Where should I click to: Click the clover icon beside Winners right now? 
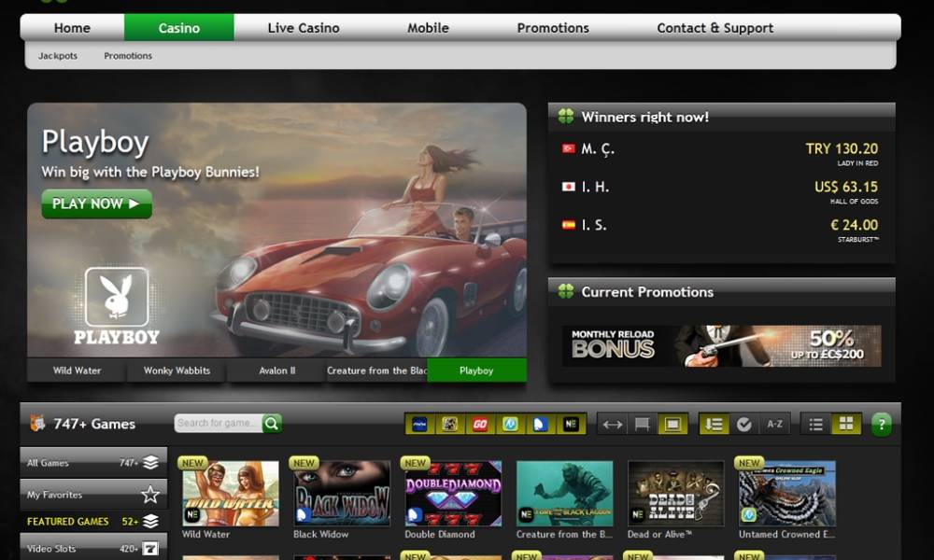point(566,116)
